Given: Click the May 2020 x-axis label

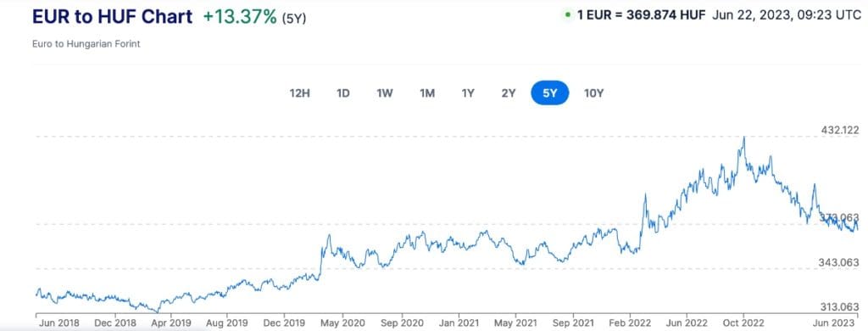Looking at the screenshot, I should pyautogui.click(x=342, y=323).
